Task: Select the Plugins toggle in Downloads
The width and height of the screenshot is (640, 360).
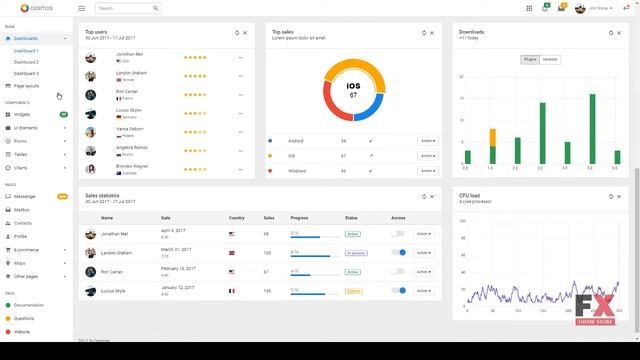Action: point(530,60)
